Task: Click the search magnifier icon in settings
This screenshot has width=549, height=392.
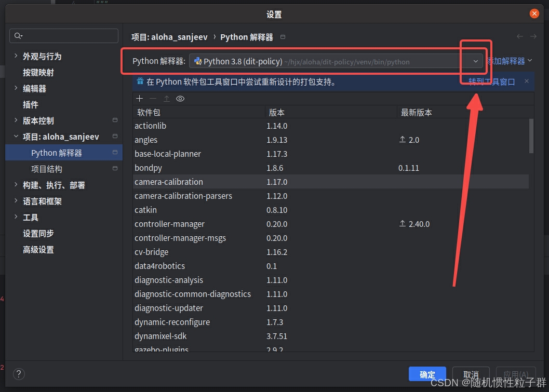Action: pos(18,36)
